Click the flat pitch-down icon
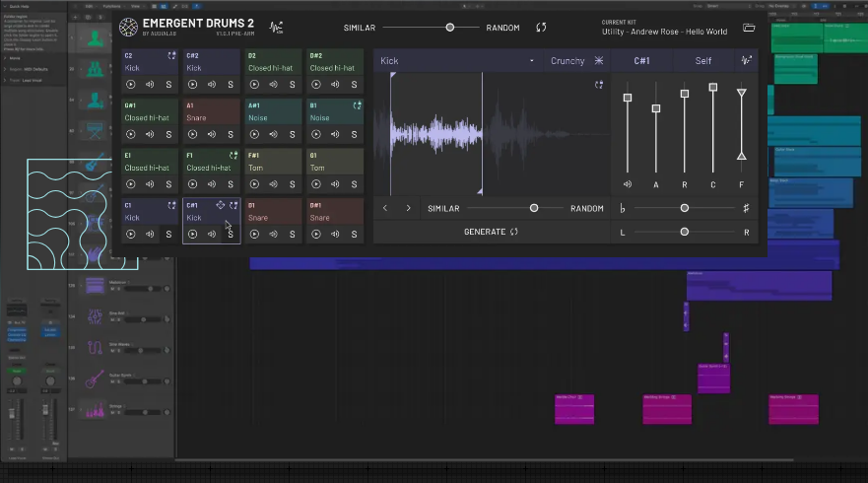The width and height of the screenshot is (868, 483). (623, 208)
